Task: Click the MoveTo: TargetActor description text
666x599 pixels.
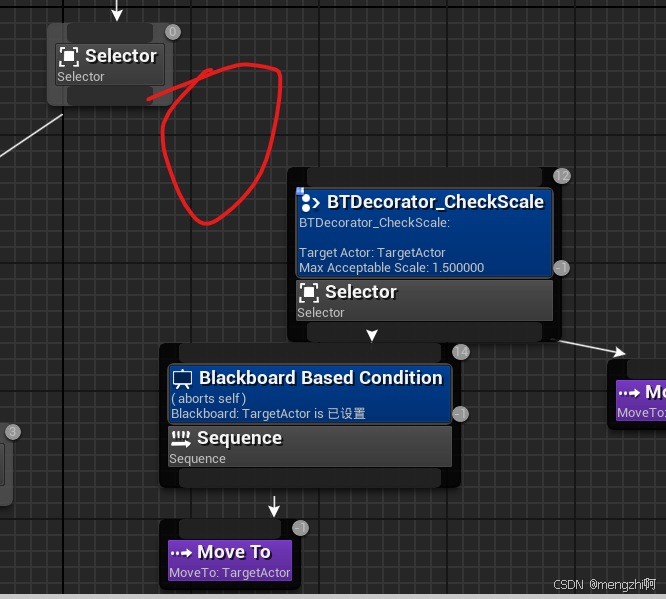Action: point(230,573)
